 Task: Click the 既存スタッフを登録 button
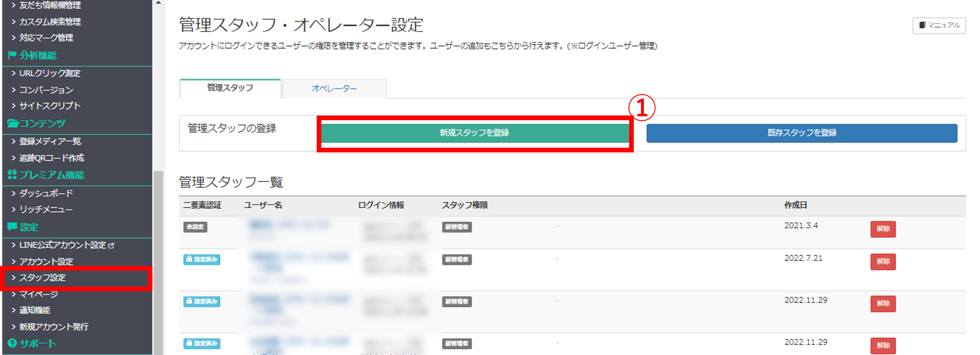coord(802,133)
